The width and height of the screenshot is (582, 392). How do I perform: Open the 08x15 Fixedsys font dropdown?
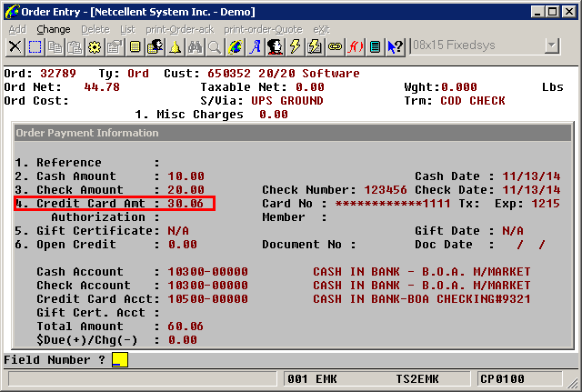click(x=552, y=45)
